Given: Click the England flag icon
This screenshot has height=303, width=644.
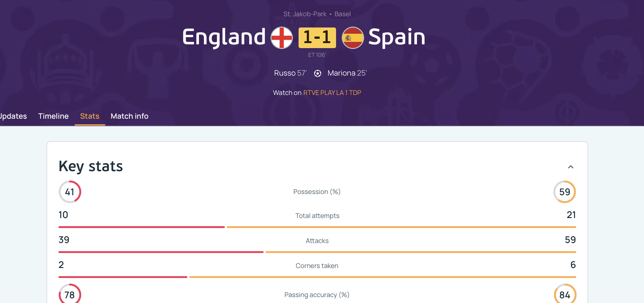Looking at the screenshot, I should click(x=282, y=37).
